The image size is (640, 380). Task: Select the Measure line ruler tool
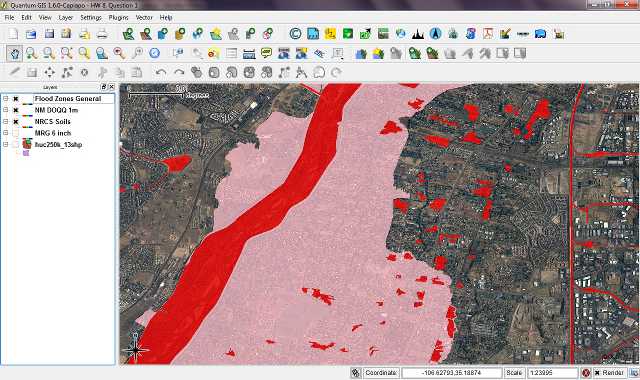(249, 53)
